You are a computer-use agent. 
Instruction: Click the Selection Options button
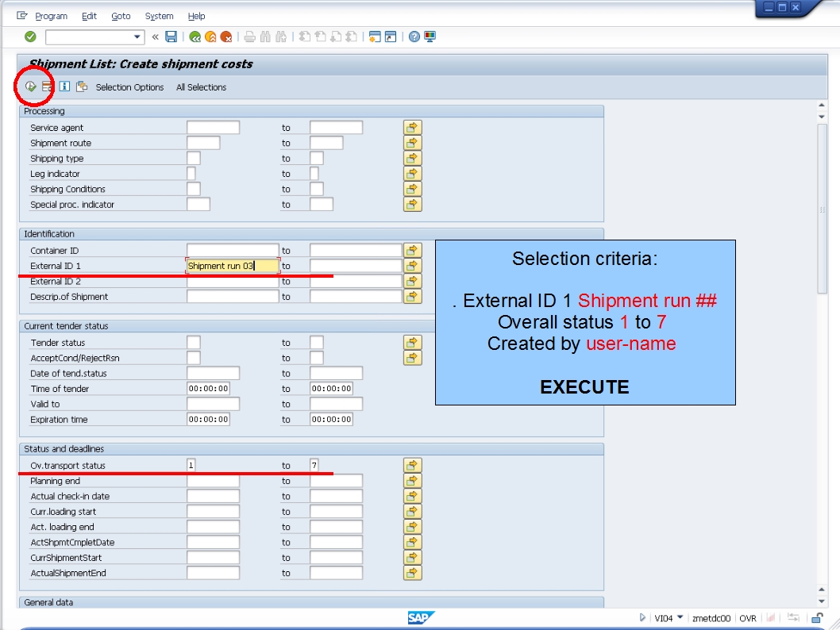(129, 87)
